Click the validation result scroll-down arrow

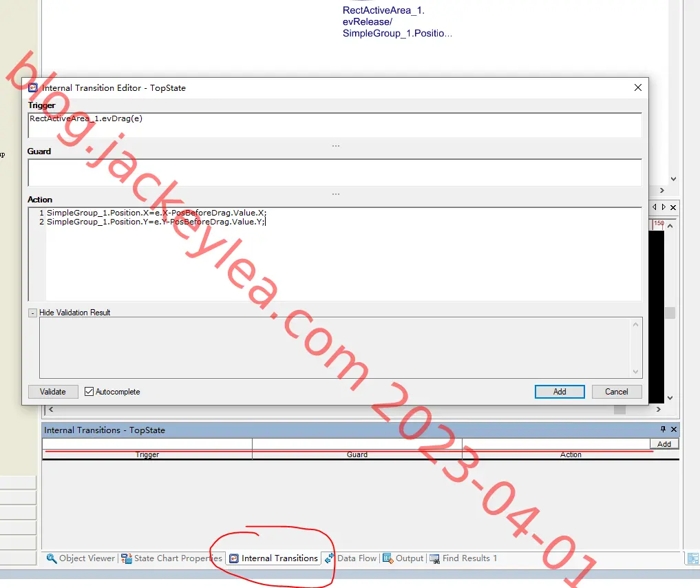635,372
